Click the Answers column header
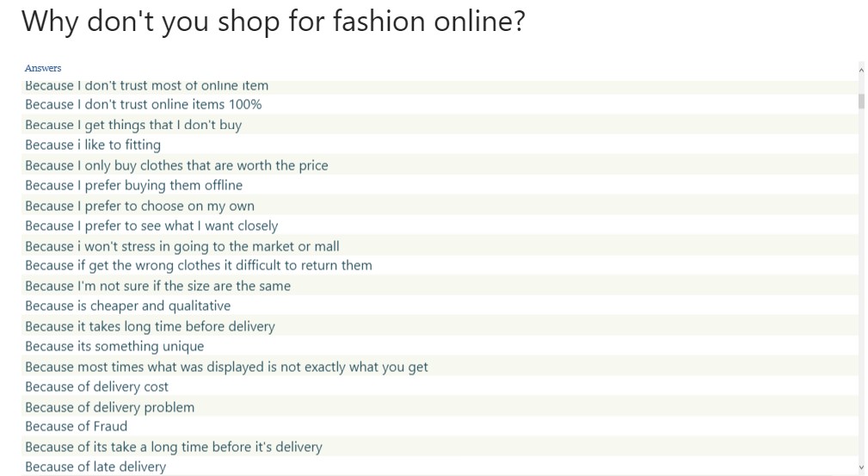The height and width of the screenshot is (476, 868). coord(43,68)
